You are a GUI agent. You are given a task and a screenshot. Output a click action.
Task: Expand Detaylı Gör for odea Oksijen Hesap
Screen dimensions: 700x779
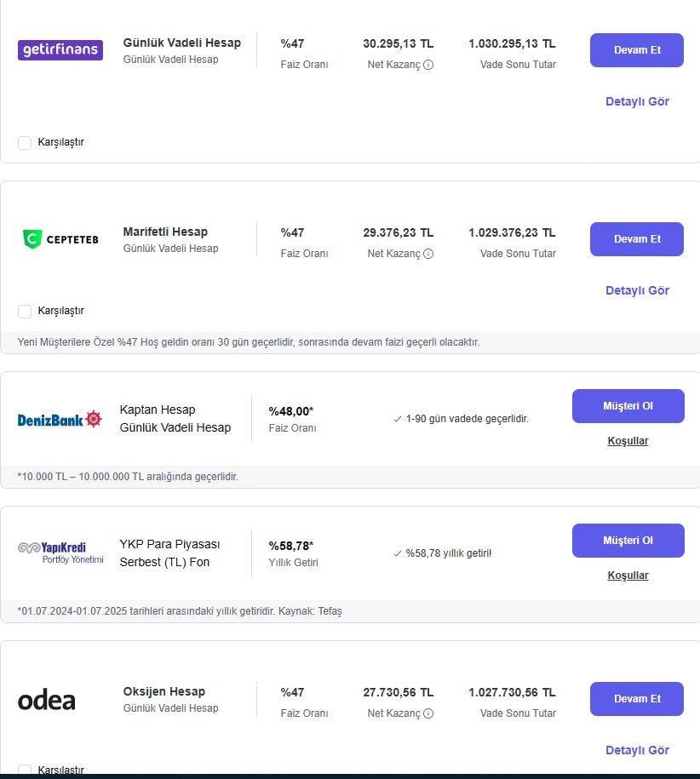[637, 750]
